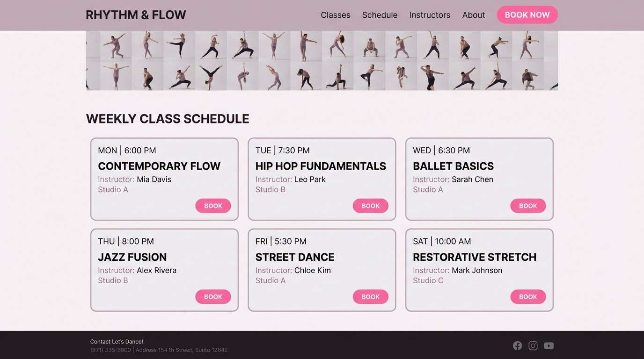
Task: Book the Hip Hop Fundamentals class
Action: coord(370,206)
